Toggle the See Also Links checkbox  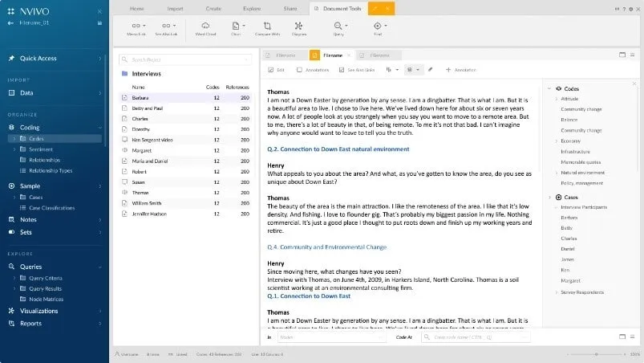pos(342,70)
